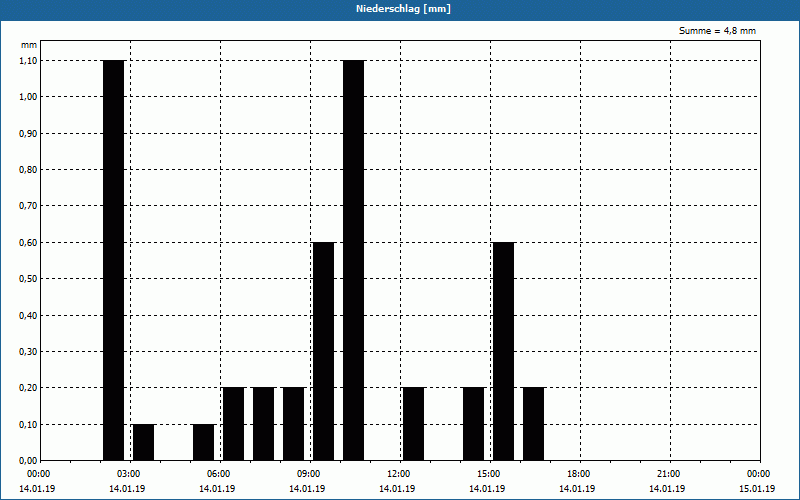
Task: Select the '14.01.19' date under 21:00
Action: [x=667, y=489]
